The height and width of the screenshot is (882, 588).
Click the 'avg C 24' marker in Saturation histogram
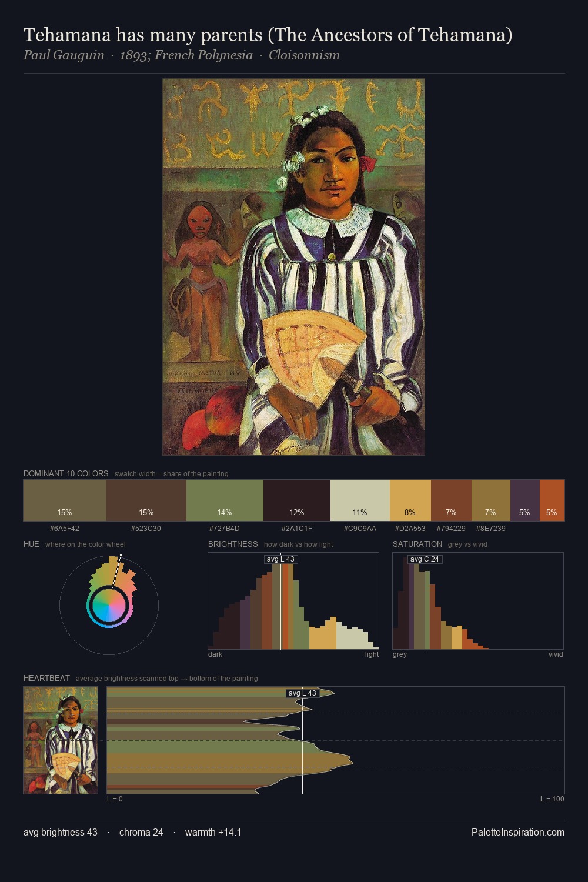click(425, 559)
